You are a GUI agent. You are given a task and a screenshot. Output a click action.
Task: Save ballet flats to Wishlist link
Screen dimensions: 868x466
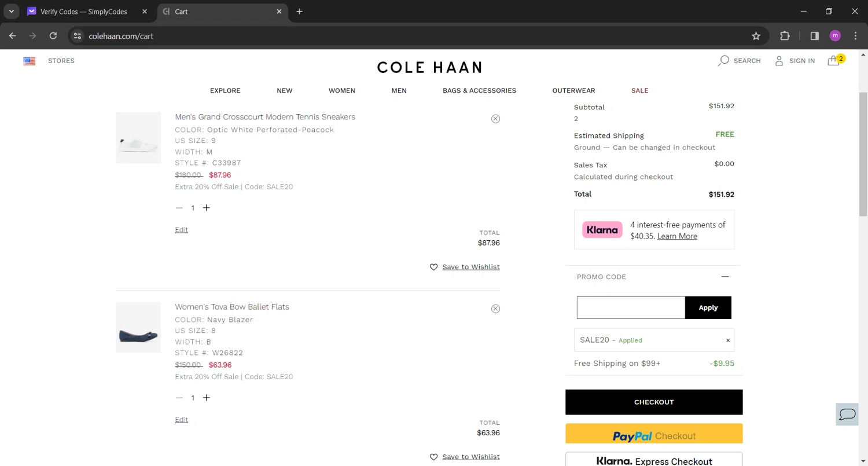[x=471, y=457]
